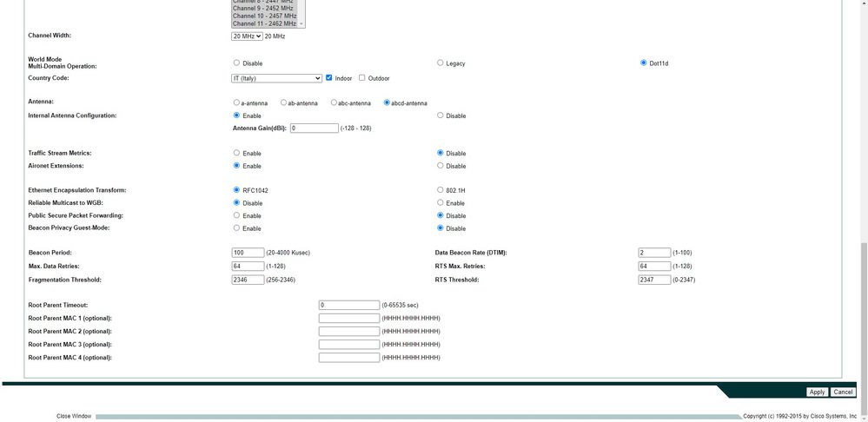Select Disable for World Mode
Screen dimensions: 868x422
236,63
